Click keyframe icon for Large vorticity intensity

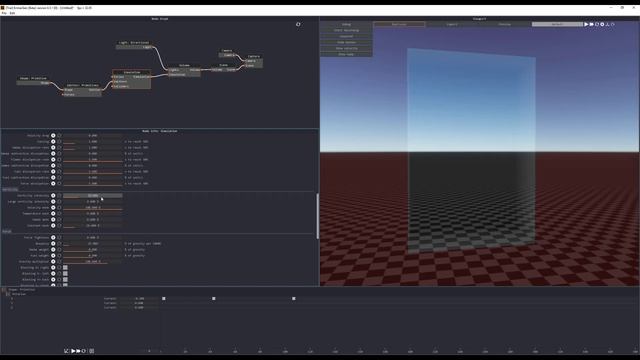tap(53, 202)
